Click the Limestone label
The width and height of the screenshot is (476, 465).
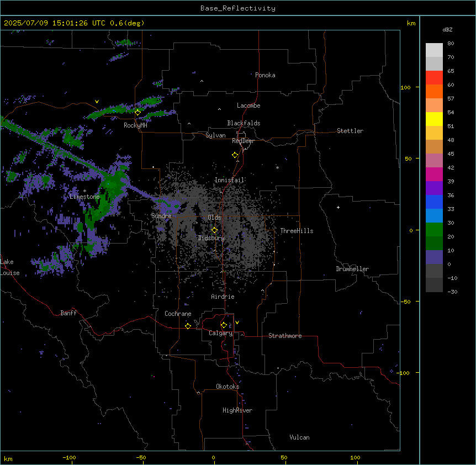84,197
